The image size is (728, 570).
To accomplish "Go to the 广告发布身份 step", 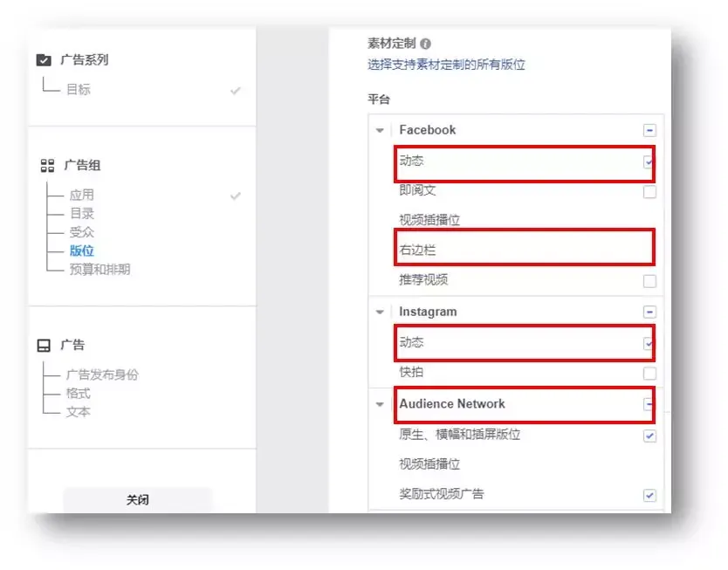I will click(x=102, y=374).
